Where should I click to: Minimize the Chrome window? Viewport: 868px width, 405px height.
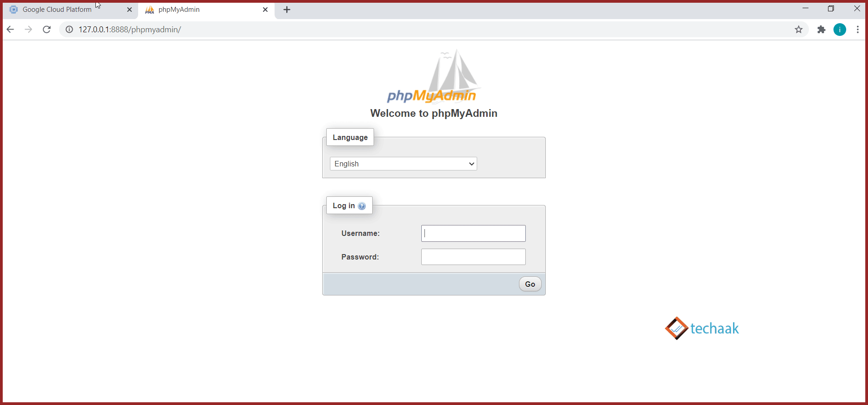805,8
